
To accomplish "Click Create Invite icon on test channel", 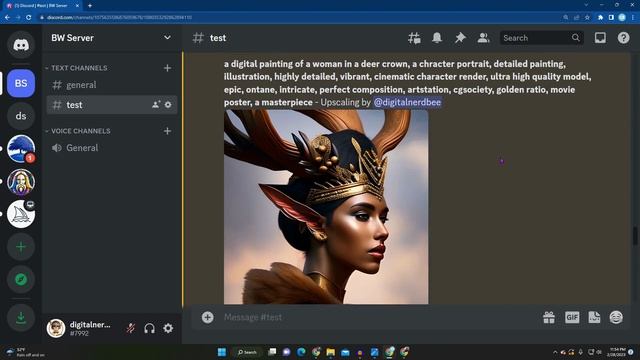I will click(156, 105).
